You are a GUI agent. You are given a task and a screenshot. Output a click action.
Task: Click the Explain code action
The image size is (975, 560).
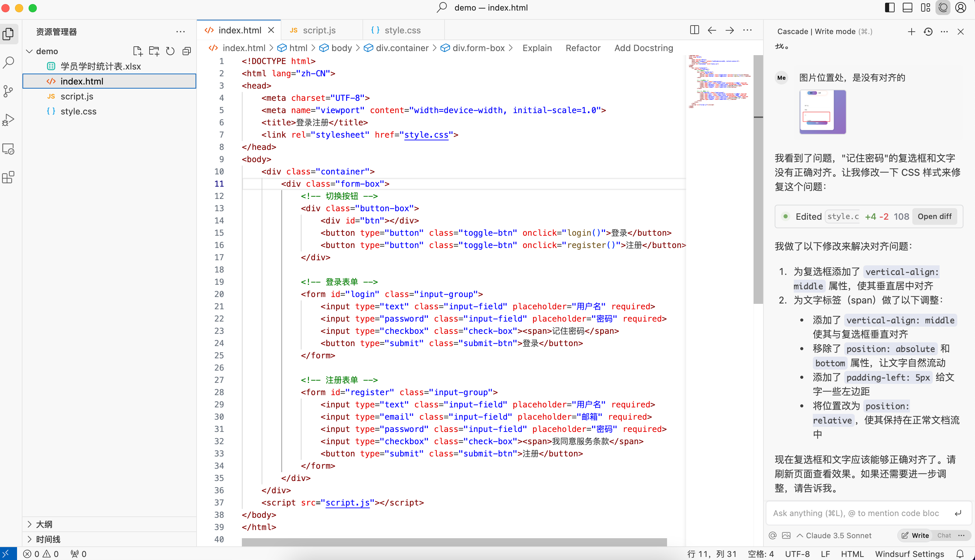click(x=537, y=48)
